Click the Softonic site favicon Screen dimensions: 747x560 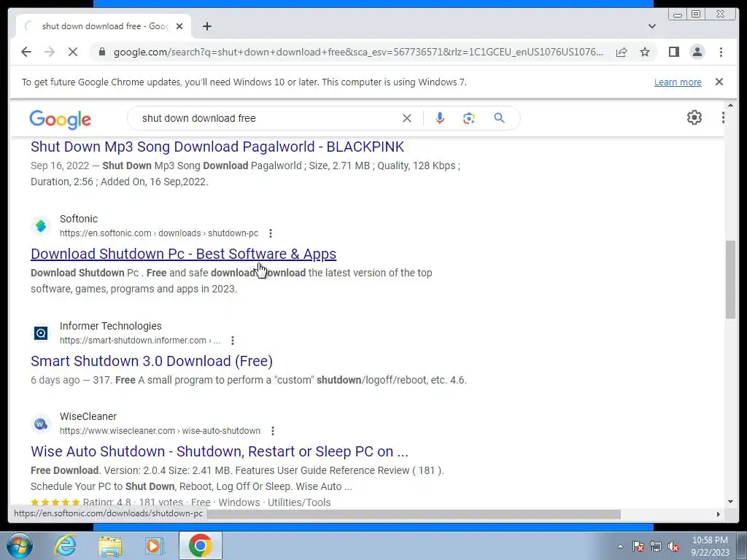click(41, 226)
